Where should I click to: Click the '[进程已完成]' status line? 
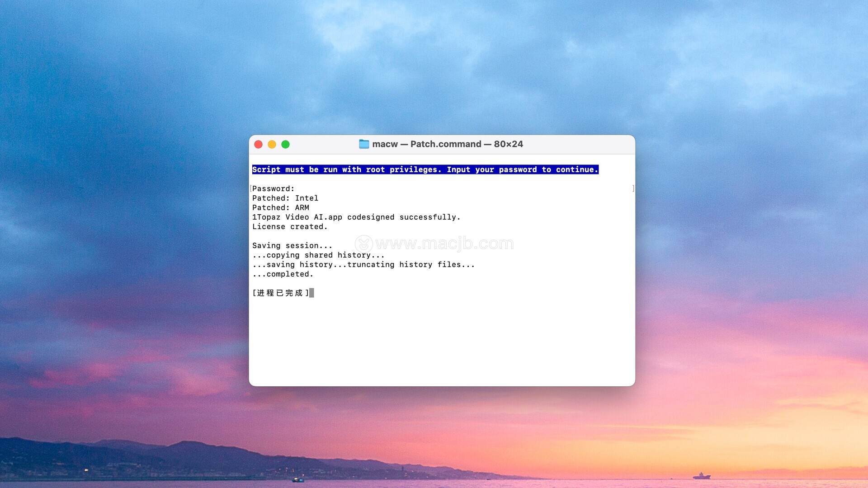click(281, 293)
